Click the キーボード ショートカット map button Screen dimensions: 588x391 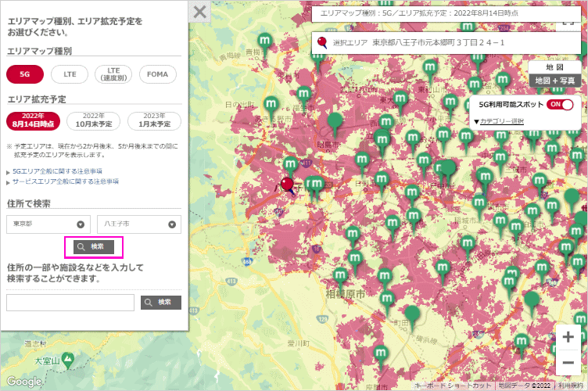tap(453, 386)
